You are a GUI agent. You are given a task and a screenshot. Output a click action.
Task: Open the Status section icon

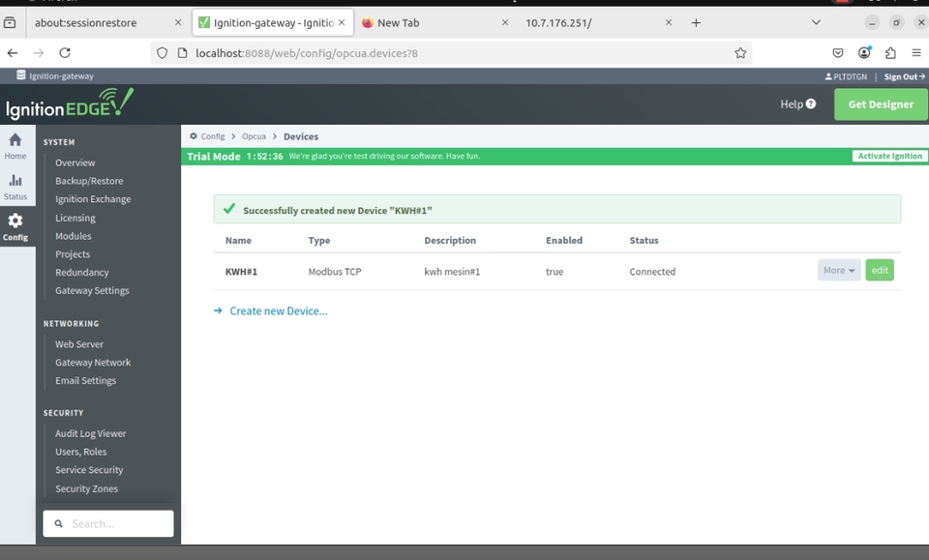tap(15, 180)
